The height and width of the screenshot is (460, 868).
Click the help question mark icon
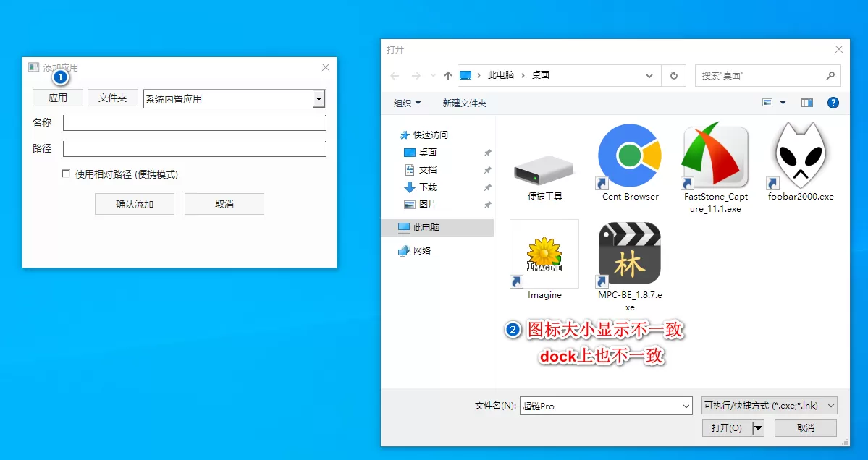tap(833, 103)
